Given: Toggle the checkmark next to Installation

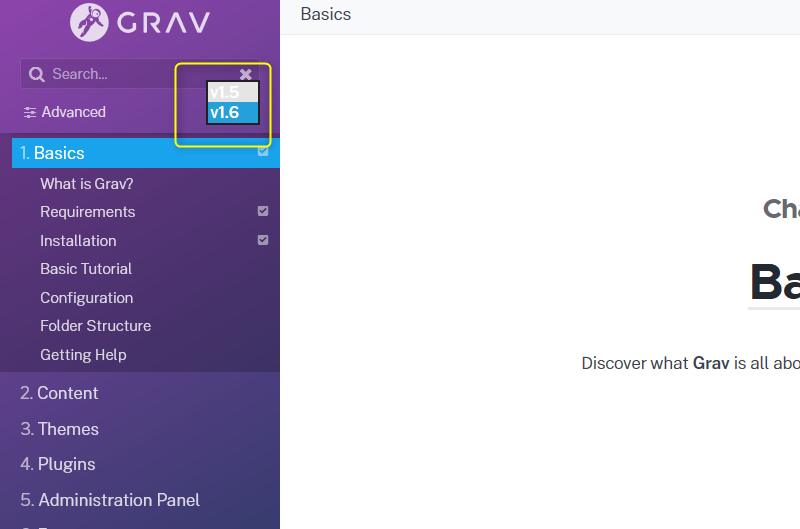Looking at the screenshot, I should pyautogui.click(x=263, y=240).
